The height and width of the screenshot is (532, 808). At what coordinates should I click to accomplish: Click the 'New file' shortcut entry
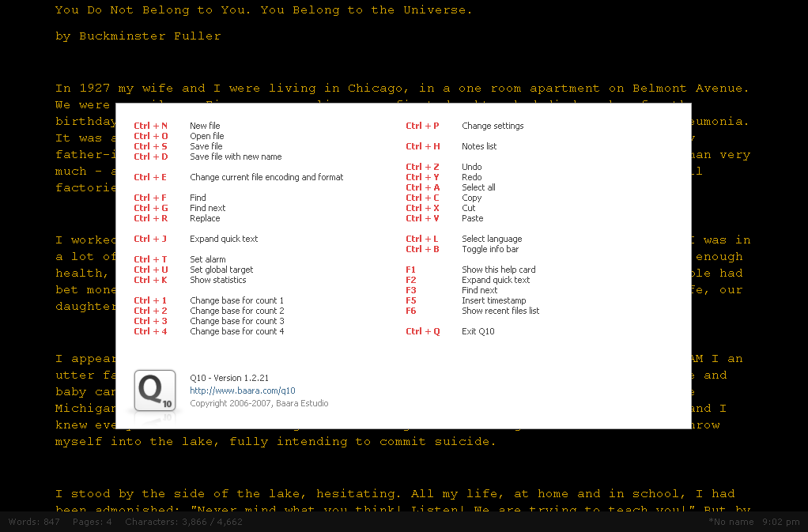click(x=205, y=126)
